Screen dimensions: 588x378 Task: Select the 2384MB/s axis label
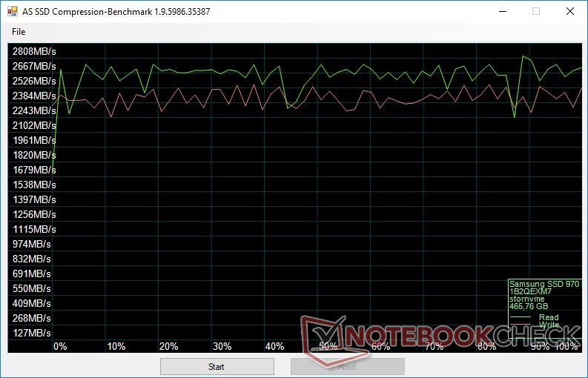(x=34, y=96)
